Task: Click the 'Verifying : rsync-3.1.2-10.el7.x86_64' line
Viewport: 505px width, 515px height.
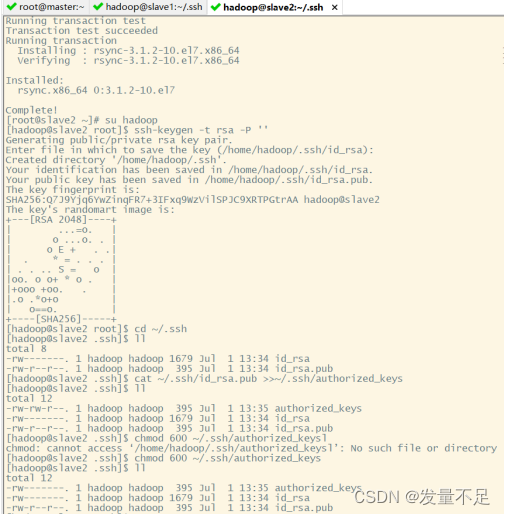Action: tap(128, 61)
